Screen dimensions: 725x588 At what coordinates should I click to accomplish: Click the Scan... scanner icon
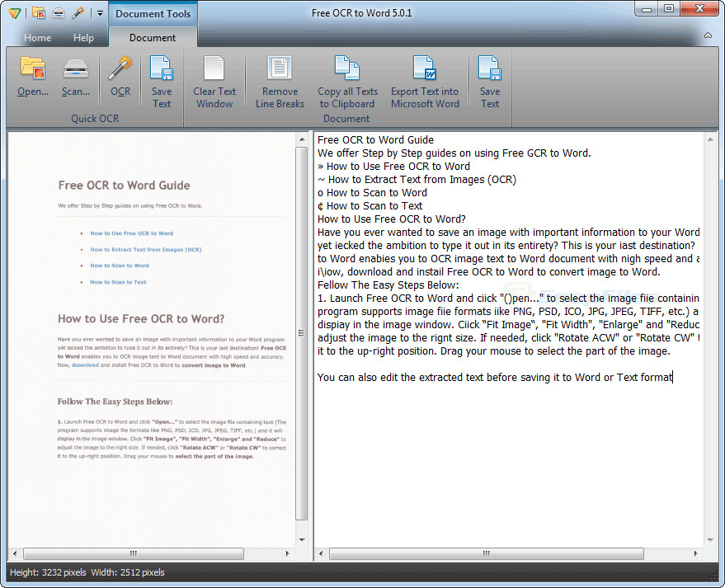[x=76, y=68]
